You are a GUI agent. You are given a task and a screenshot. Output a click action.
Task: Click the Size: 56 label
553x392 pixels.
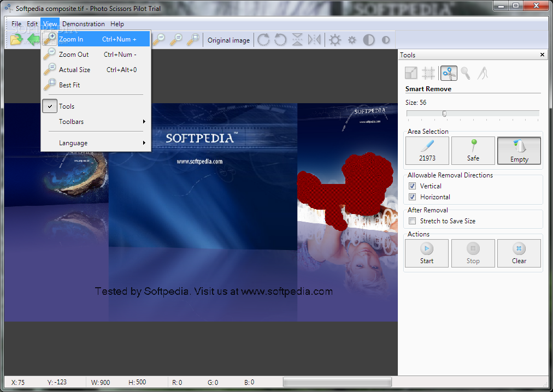pos(416,103)
